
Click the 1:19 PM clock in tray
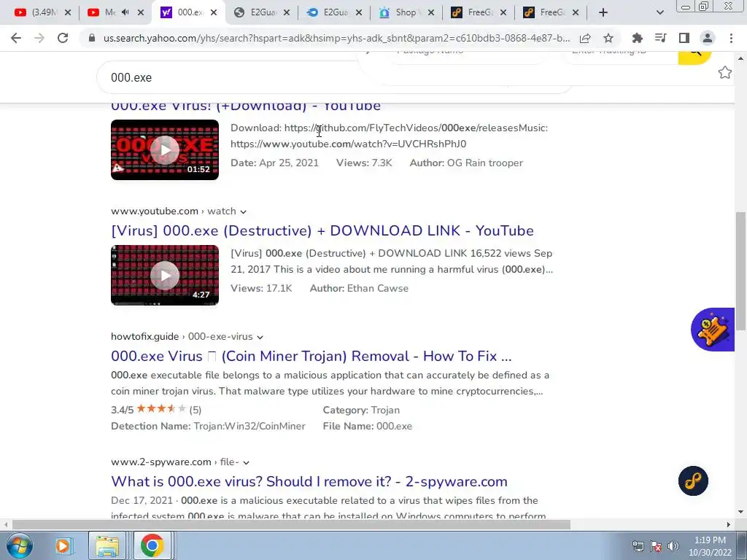click(710, 540)
